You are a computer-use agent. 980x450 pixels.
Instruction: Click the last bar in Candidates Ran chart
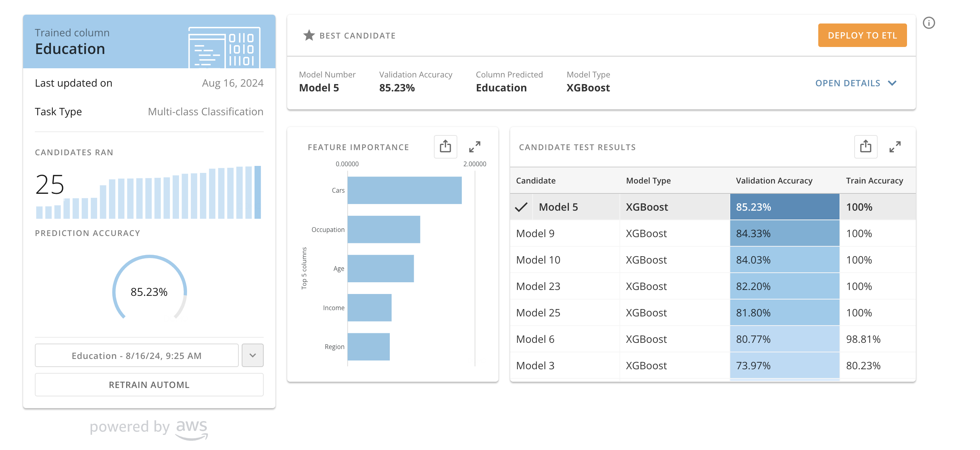(257, 192)
